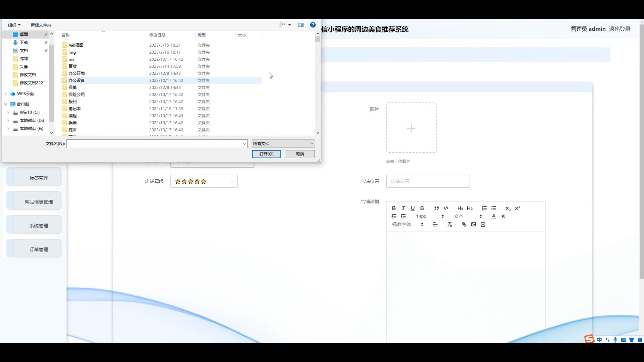This screenshot has height=362, width=644.
Task: Click the 店铺位置 input field
Action: [428, 181]
